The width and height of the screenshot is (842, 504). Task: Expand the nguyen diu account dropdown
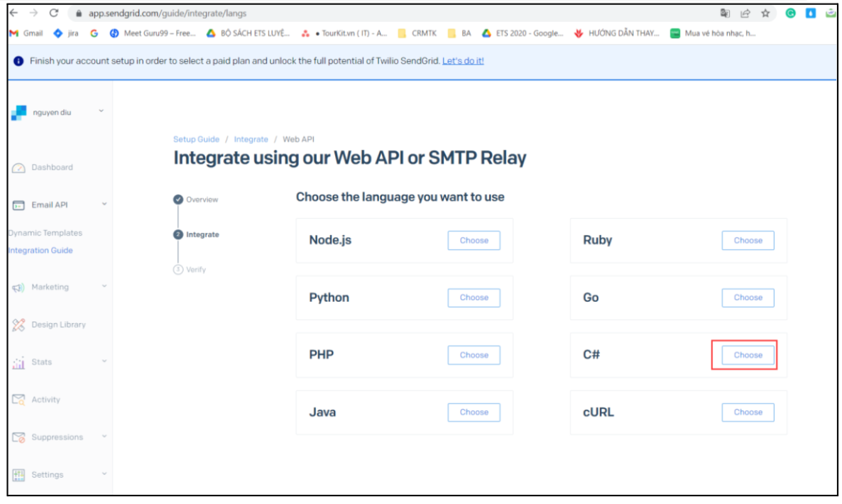tap(101, 111)
